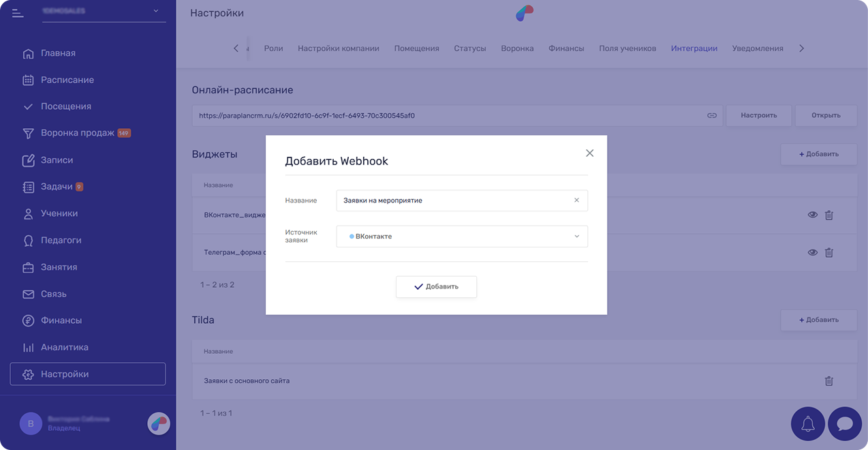This screenshot has width=868, height=450.
Task: Collapse sidebar with hamburger menu icon
Action: (x=18, y=13)
